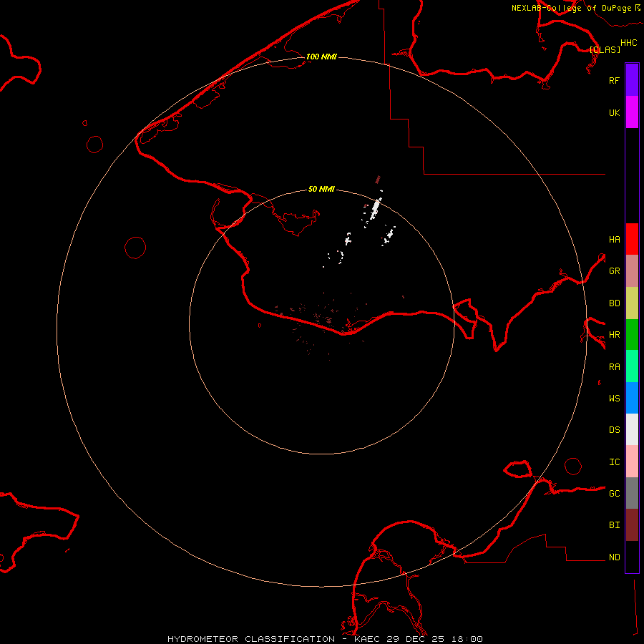Click the Hydrometeor Classification KAEC title text
The image size is (644, 644).
325,638
